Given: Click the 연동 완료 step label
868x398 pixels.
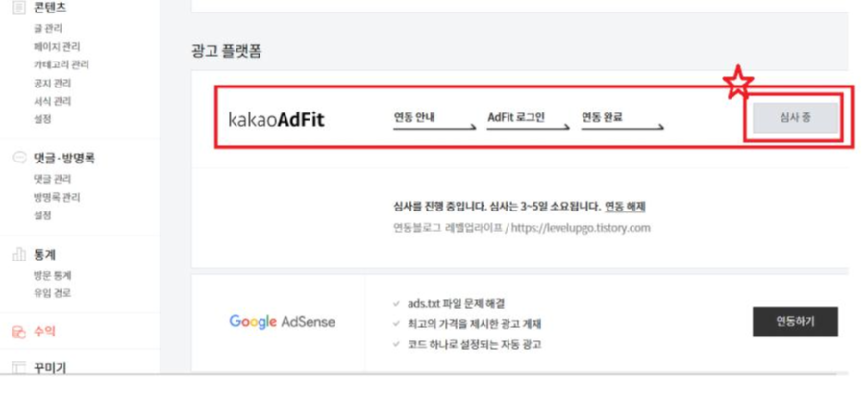Looking at the screenshot, I should point(603,117).
